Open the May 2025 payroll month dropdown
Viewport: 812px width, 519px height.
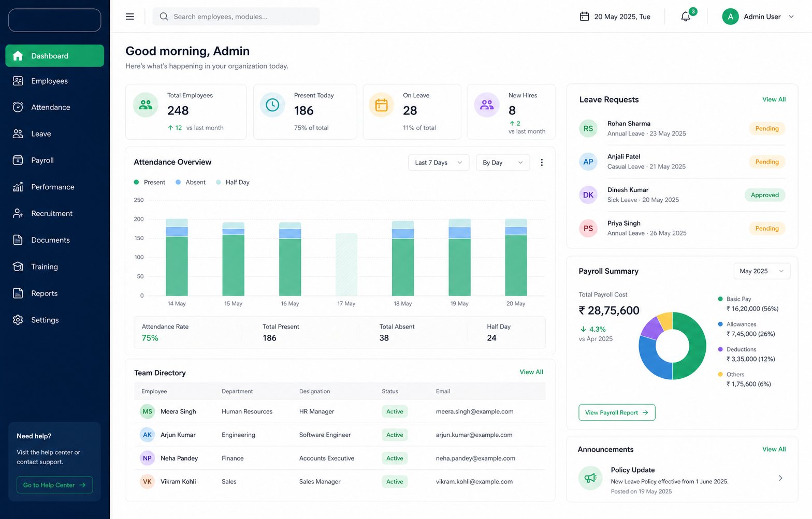tap(762, 271)
